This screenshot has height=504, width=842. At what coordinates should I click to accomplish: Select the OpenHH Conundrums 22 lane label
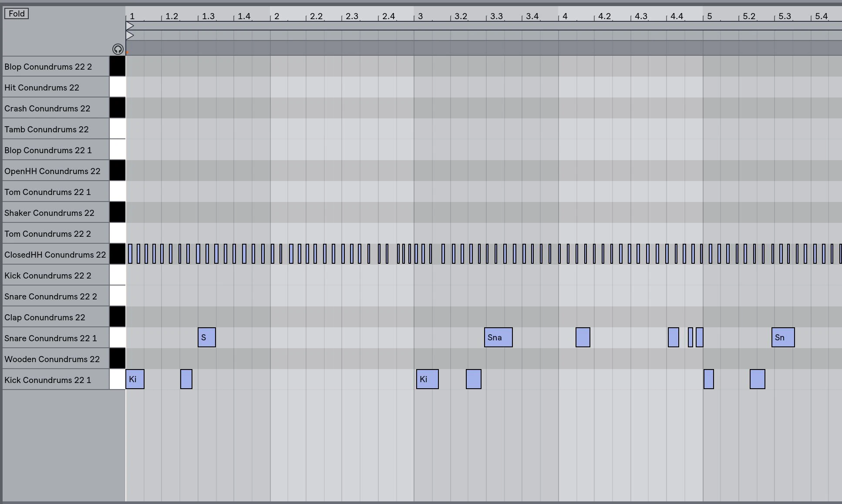click(x=52, y=171)
